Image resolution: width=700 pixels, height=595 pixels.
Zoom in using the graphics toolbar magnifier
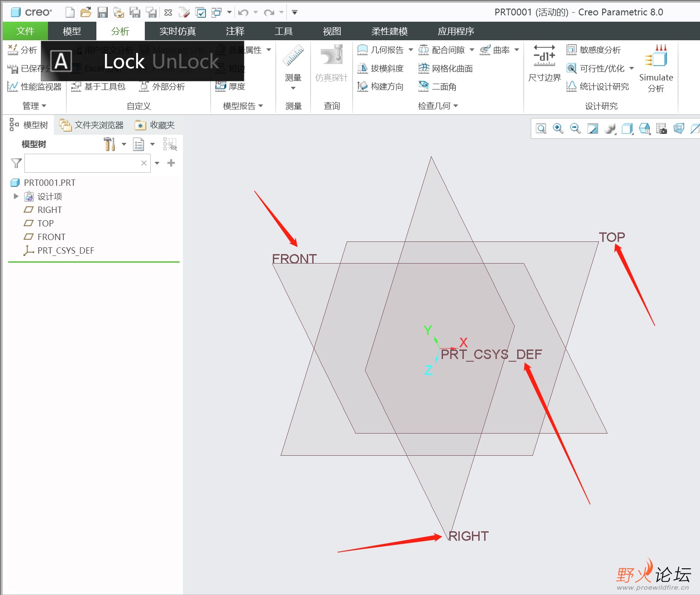pos(558,129)
